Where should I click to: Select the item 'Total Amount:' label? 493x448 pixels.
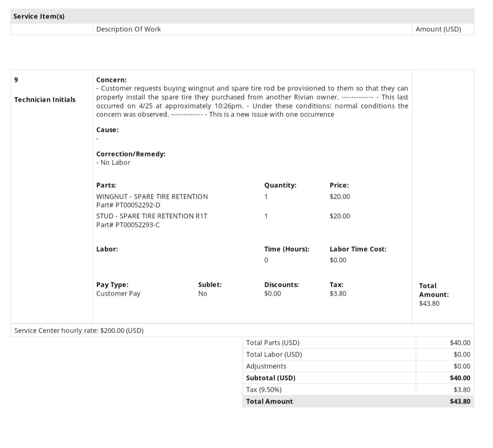[x=434, y=290]
